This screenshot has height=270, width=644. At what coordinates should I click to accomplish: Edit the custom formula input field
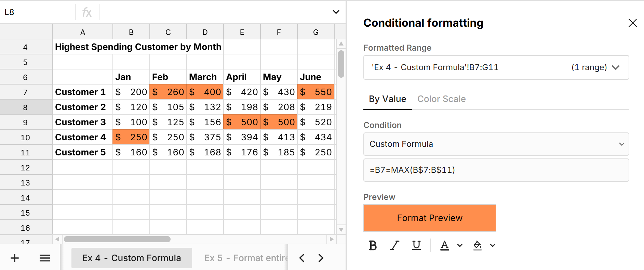(496, 170)
